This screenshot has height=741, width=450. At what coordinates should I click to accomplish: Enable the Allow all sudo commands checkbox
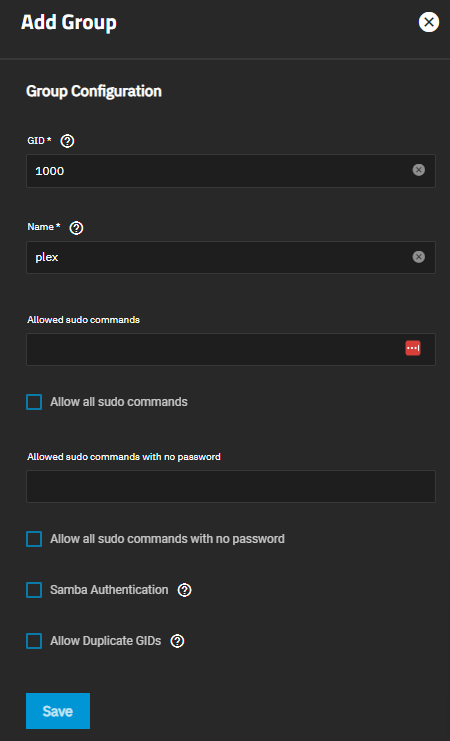click(x=34, y=402)
